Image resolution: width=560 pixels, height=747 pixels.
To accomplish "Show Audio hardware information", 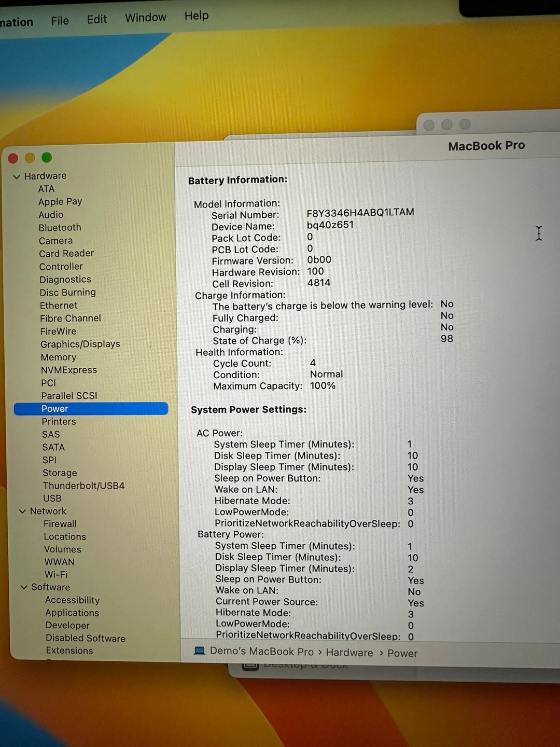I will (51, 215).
